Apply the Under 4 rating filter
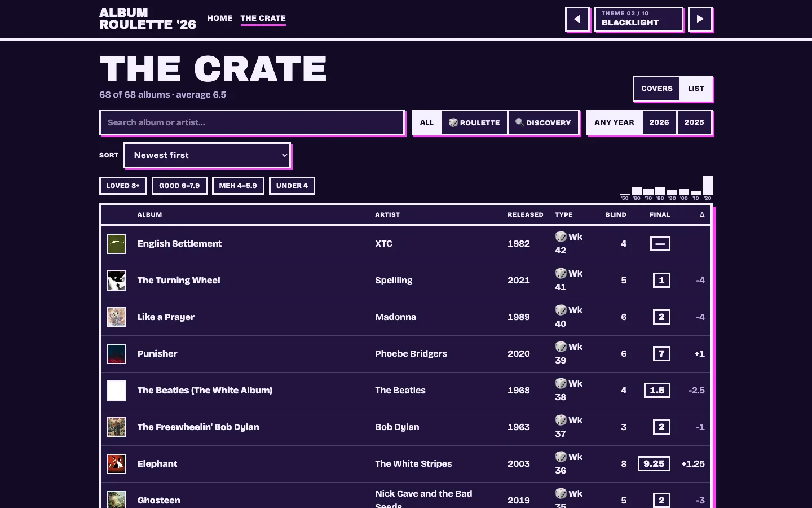Screen dimensions: 812x508 tap(292, 186)
